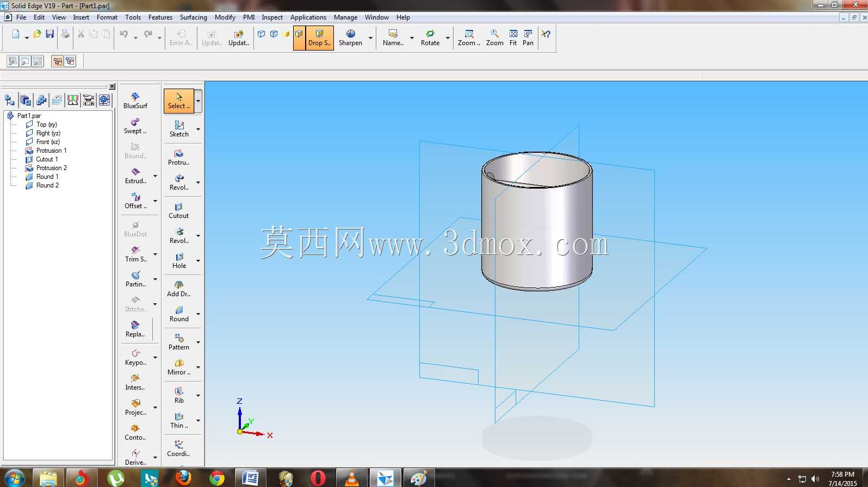This screenshot has width=868, height=487.
Task: Click the Trim S.. tool
Action: [x=135, y=254]
